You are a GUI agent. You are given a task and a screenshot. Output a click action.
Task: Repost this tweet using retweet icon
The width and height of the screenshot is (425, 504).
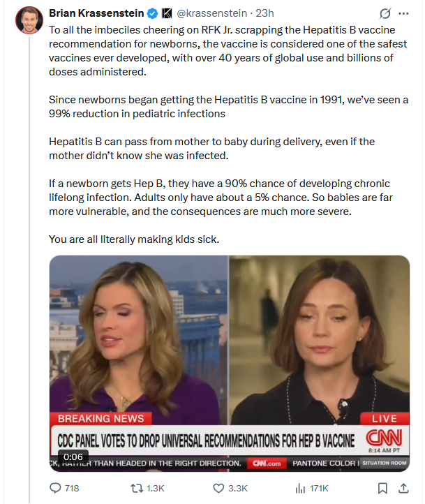tap(137, 488)
